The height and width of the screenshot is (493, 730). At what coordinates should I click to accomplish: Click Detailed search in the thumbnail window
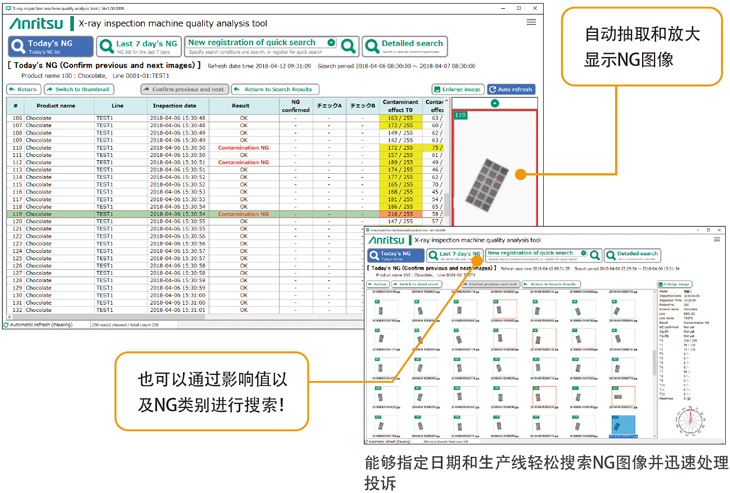click(633, 255)
